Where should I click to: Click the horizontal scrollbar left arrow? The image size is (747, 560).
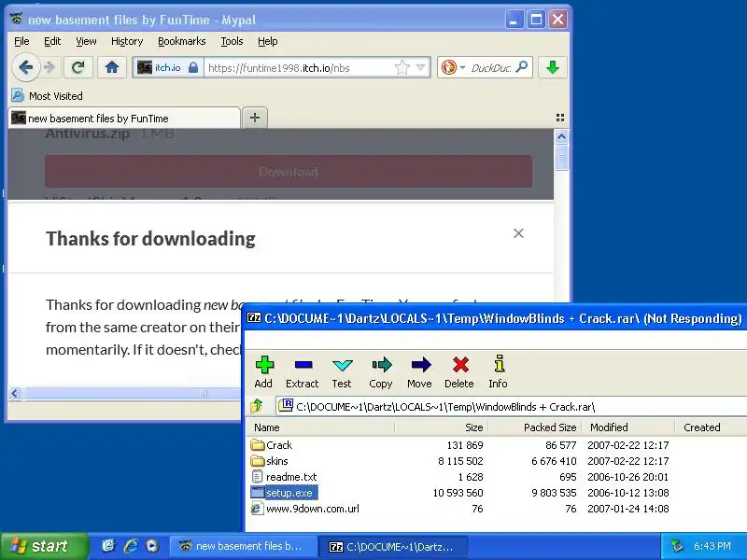click(15, 393)
